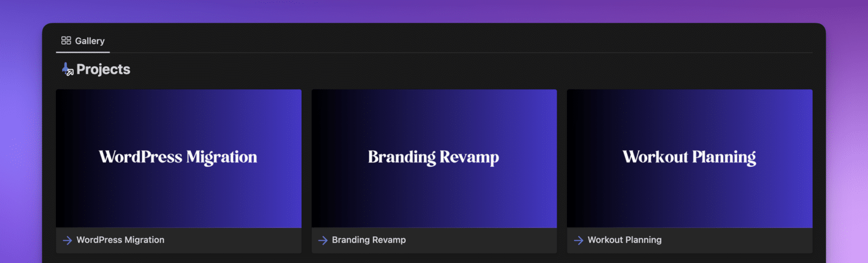The width and height of the screenshot is (868, 263).
Task: Click the Gallery view grid icon
Action: pos(66,41)
